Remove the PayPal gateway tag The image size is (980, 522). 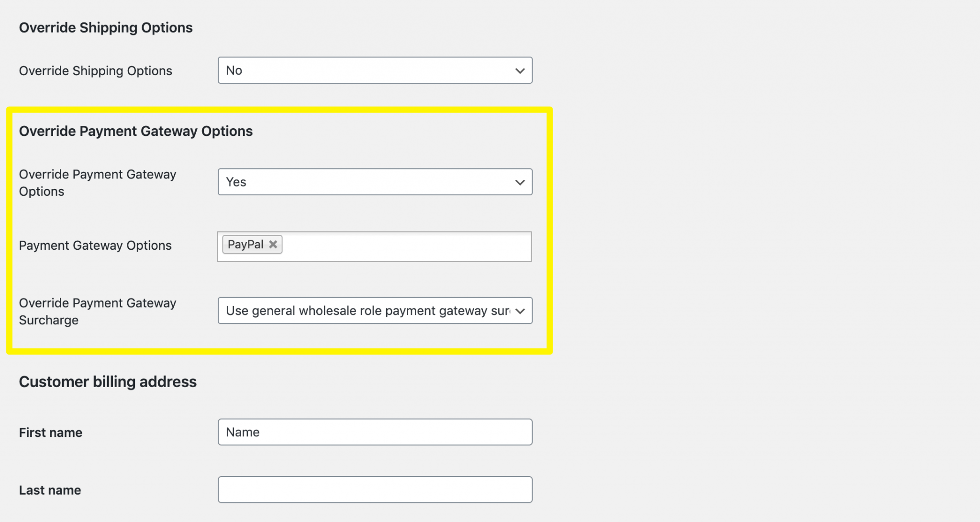click(273, 244)
